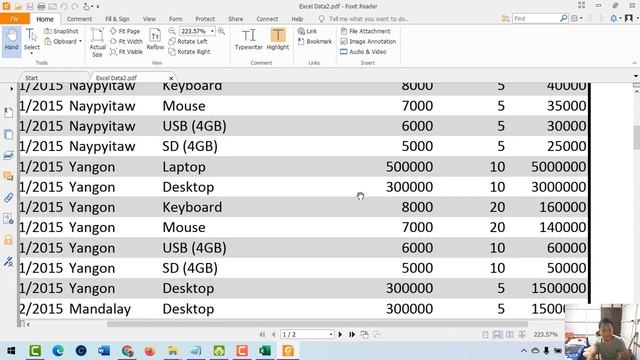Image resolution: width=640 pixels, height=360 pixels.
Task: Undo using the quick access arrow
Action: tap(64, 7)
